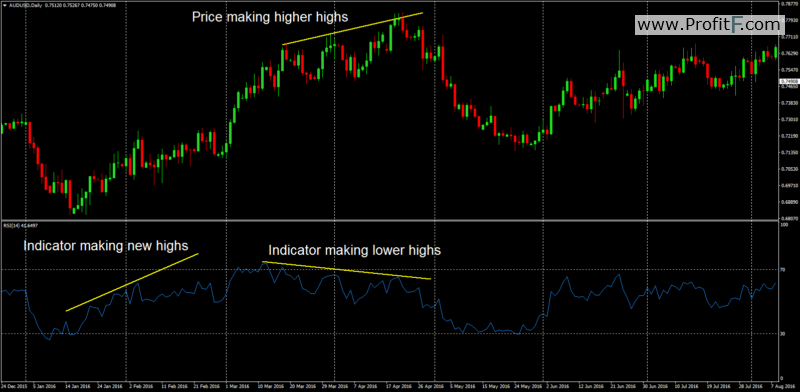
Task: Click the 5 Jan 2016 date label
Action: click(44, 387)
